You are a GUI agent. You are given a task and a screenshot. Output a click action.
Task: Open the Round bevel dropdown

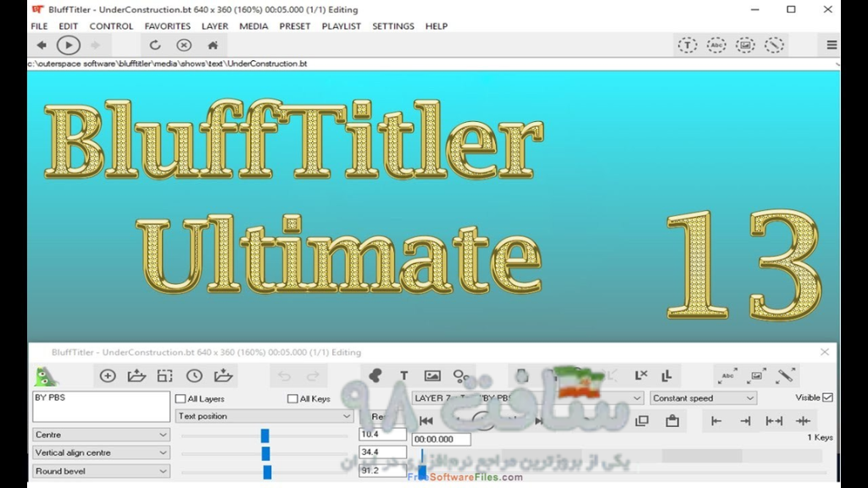click(x=101, y=471)
